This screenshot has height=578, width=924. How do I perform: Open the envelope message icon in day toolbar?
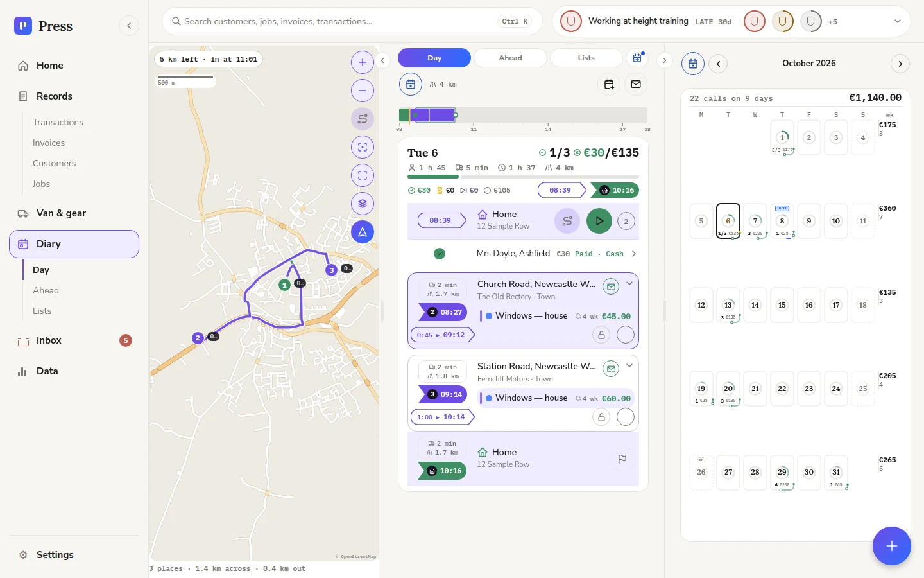636,84
